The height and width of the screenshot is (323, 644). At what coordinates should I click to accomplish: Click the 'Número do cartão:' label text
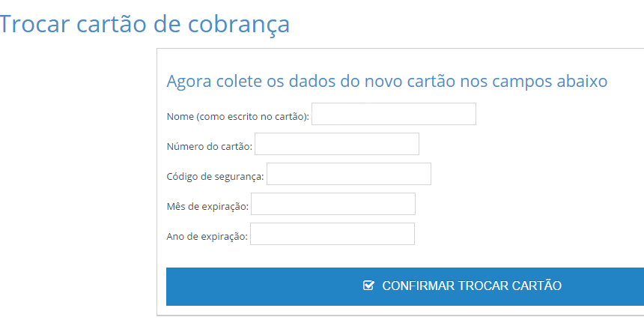(209, 147)
